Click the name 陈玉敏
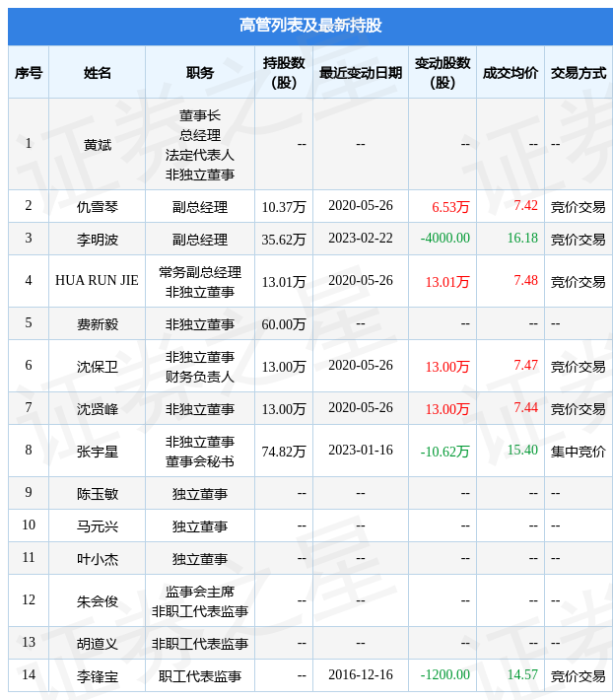 point(98,494)
